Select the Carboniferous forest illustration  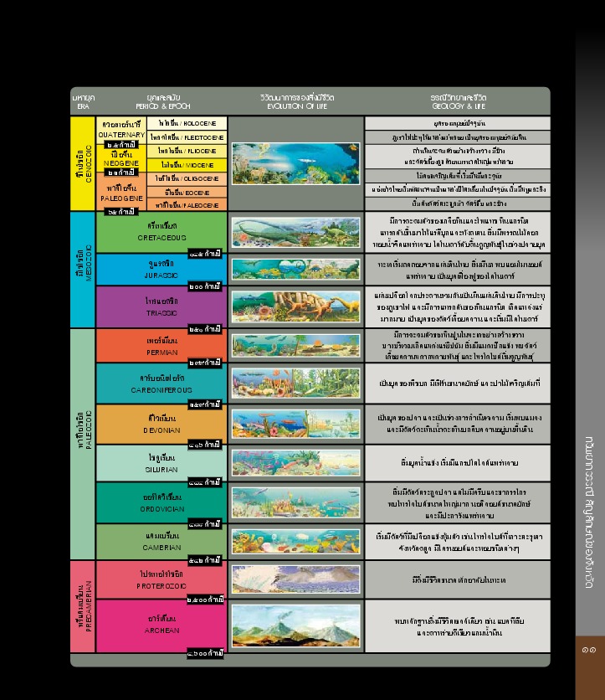(x=296, y=383)
